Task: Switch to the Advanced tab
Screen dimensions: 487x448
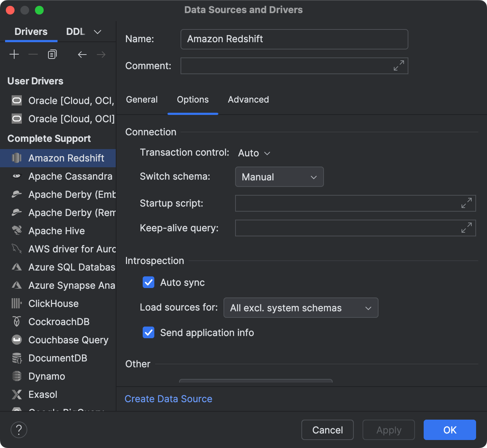Action: pyautogui.click(x=248, y=99)
